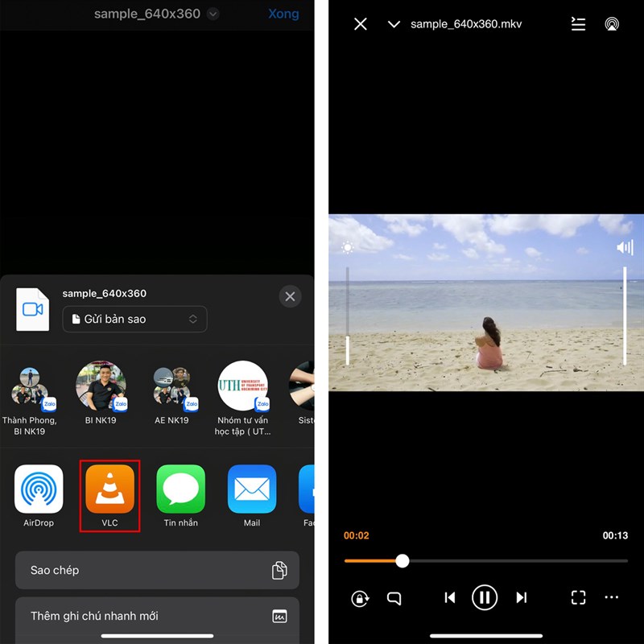Pause the video playback
Screen dimensions: 644x644
click(x=485, y=597)
